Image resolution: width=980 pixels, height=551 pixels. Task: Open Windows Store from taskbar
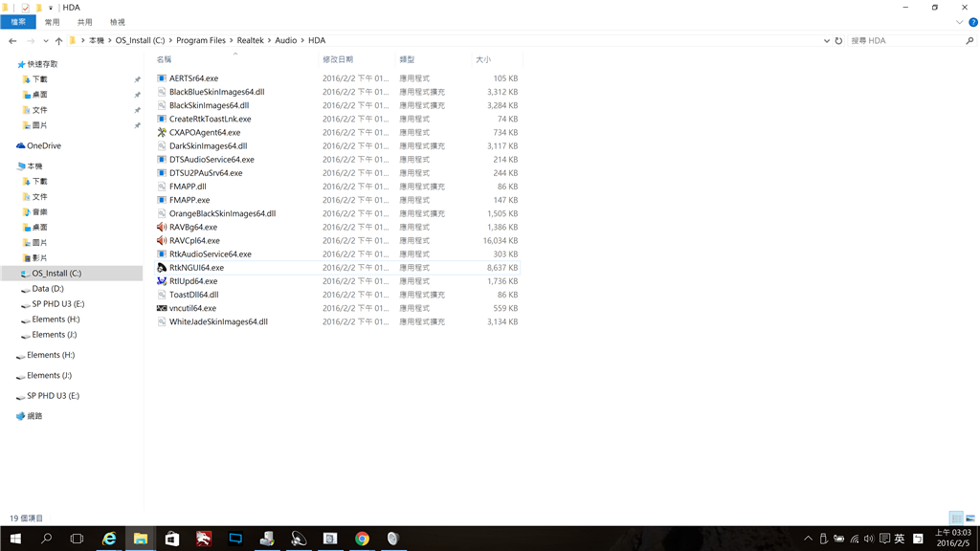[172, 539]
